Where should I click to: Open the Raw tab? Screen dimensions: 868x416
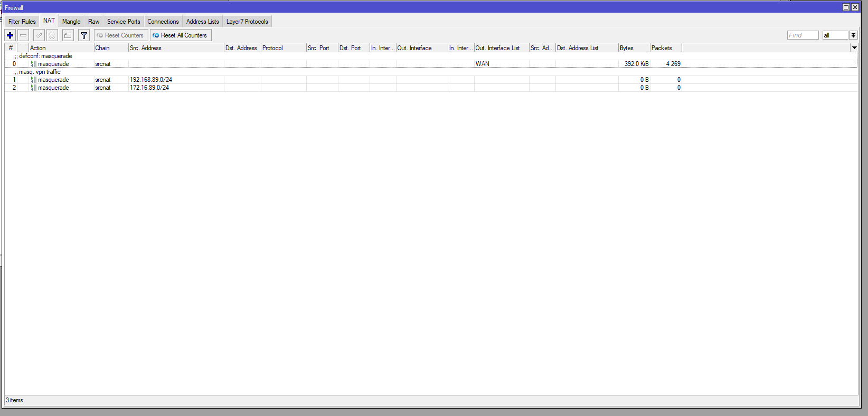click(x=94, y=22)
